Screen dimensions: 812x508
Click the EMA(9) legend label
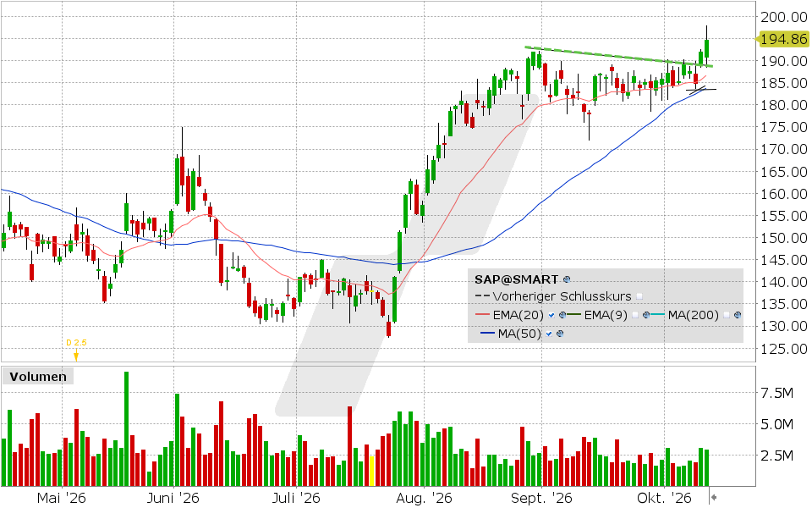click(x=606, y=315)
